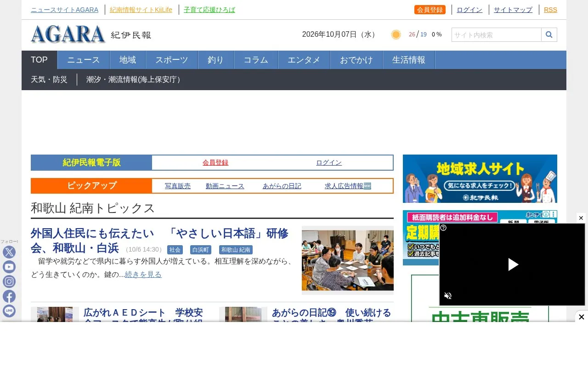Screen dimensions: 588x368
Task: Click ニュースサイトAGARA top link
Action: pyautogui.click(x=64, y=10)
